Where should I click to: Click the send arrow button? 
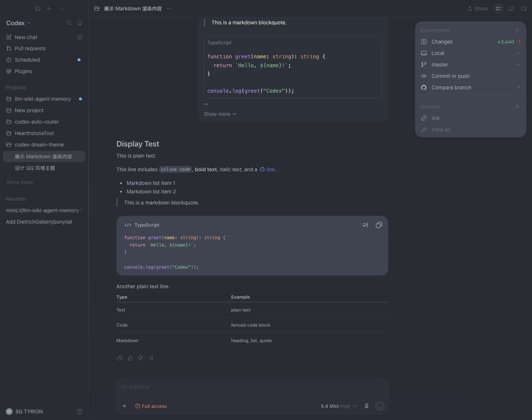tap(380, 406)
